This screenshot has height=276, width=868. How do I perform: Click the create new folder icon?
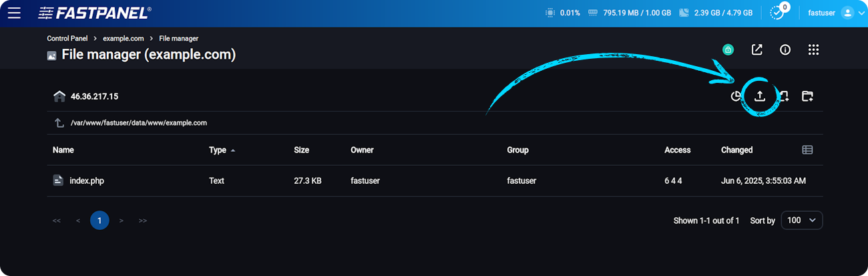[807, 96]
